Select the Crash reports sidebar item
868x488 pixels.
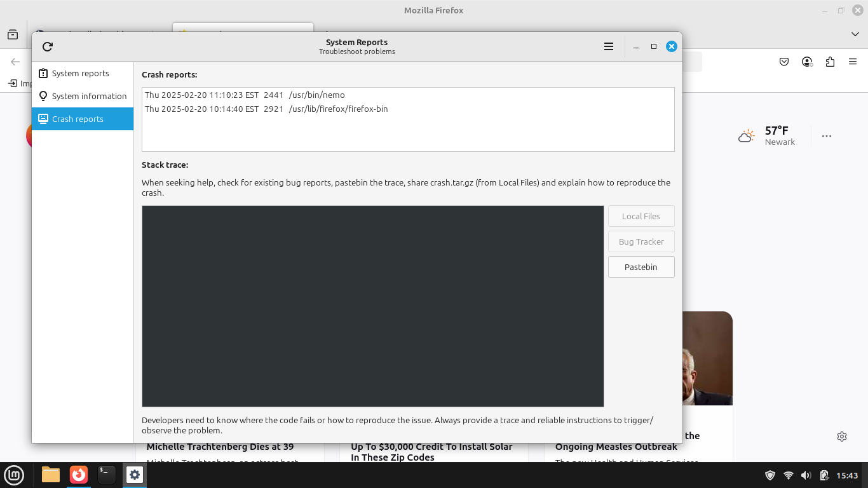tap(78, 119)
